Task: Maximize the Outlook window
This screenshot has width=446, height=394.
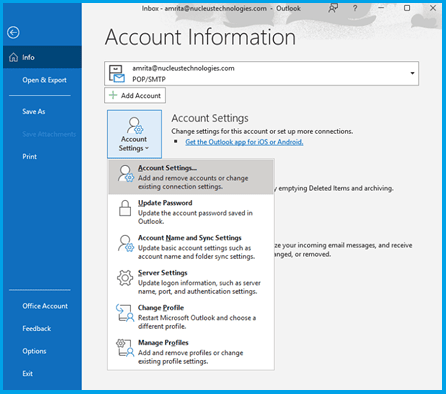Action: (x=407, y=8)
